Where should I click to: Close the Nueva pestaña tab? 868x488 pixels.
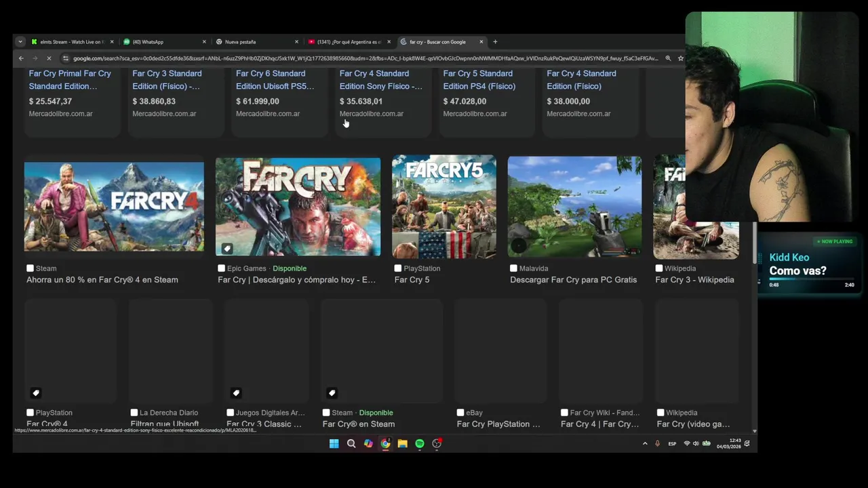click(296, 42)
